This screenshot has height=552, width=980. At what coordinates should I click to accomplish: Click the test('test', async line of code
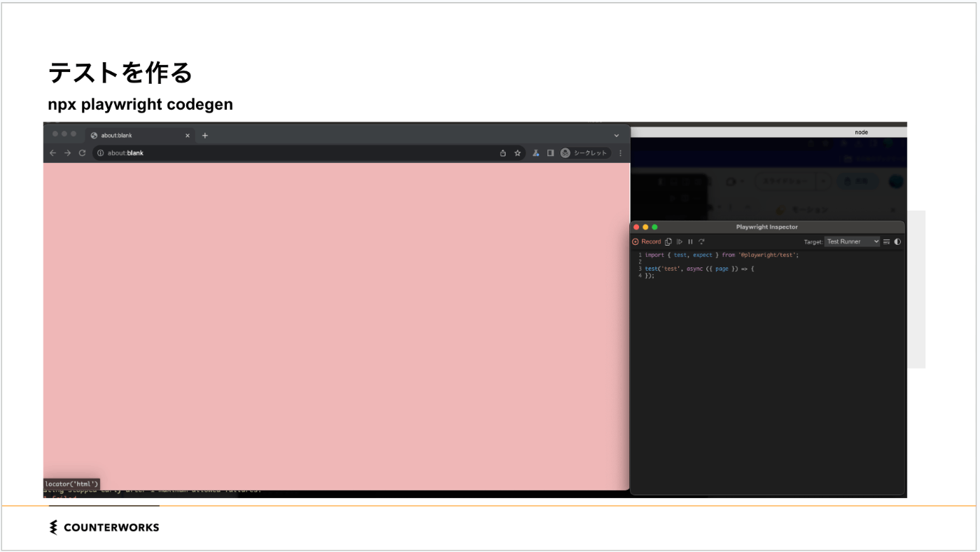click(699, 269)
